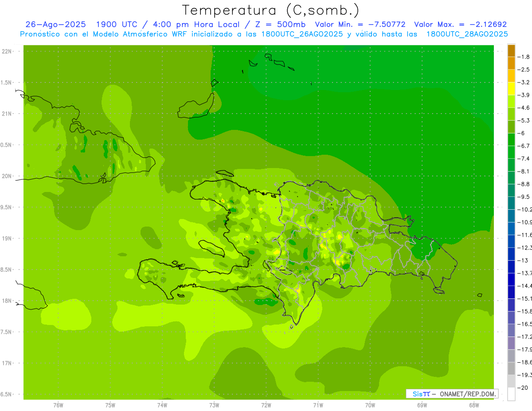Click the longitude axis label "70W"
Screen dimensions: 532x411
point(370,405)
